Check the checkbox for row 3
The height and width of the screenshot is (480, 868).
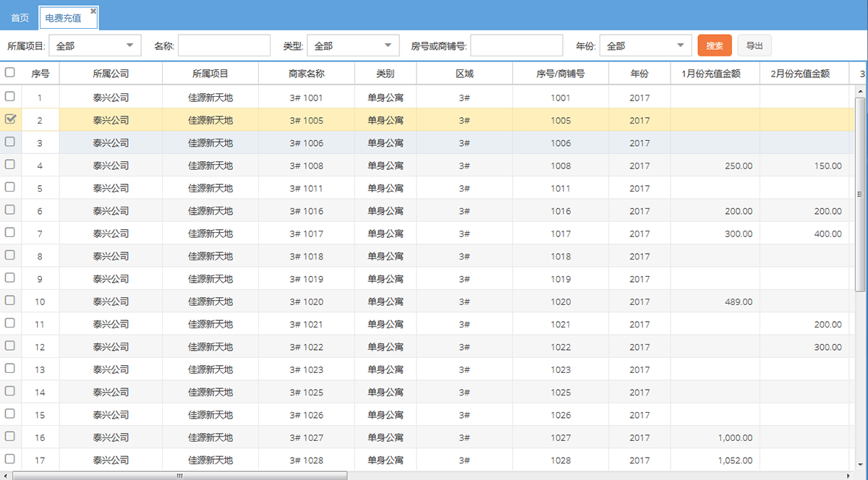[x=10, y=142]
